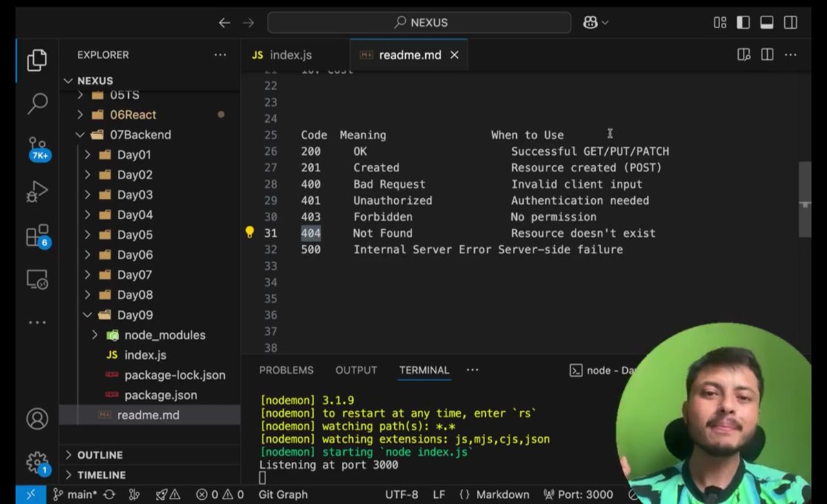Show additional views ellipsis in activity bar
Viewport: 827px width, 504px height.
[37, 322]
